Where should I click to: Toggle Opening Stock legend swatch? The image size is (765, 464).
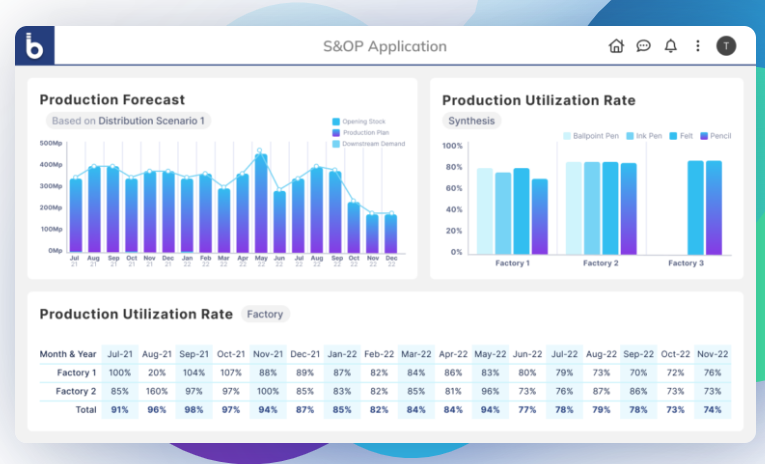(336, 121)
